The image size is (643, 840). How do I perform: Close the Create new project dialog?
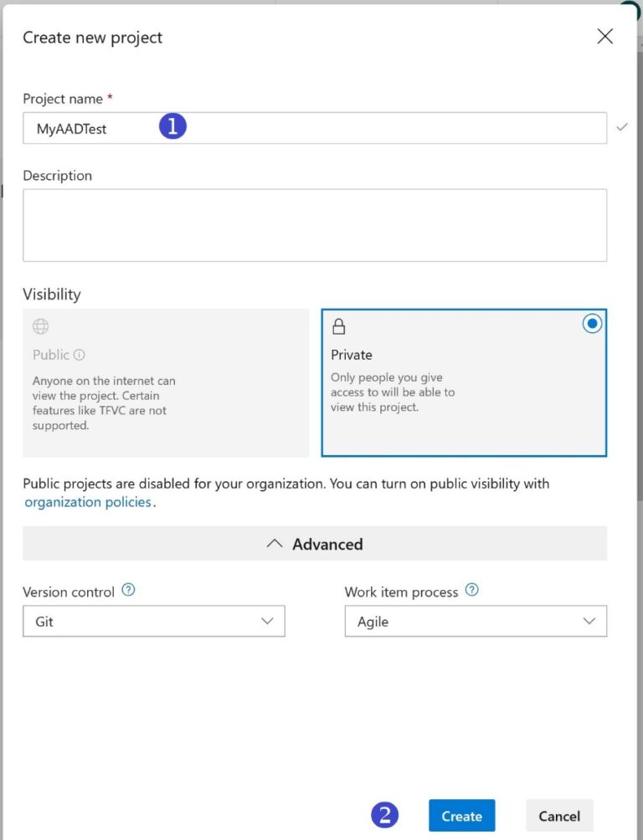tap(604, 37)
